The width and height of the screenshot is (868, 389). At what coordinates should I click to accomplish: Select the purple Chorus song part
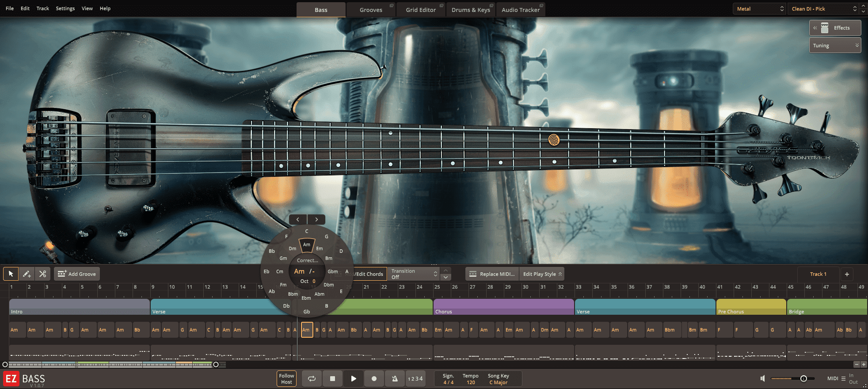[503, 307]
